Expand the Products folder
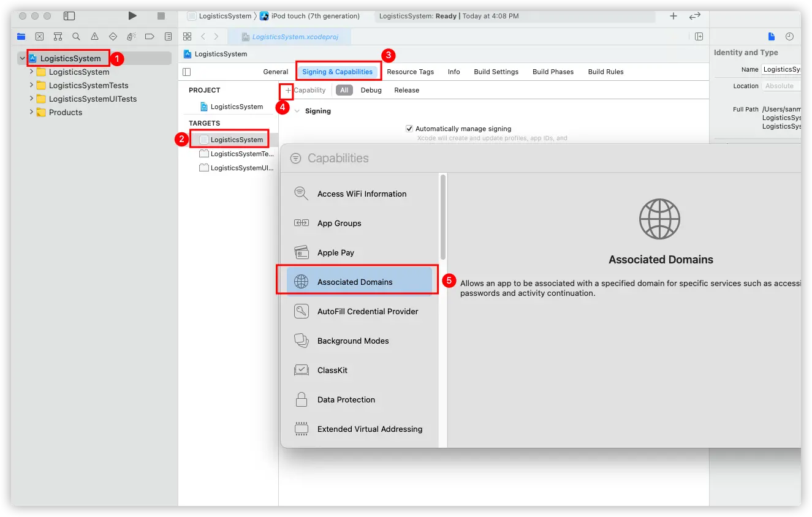The width and height of the screenshot is (812, 517). point(31,112)
